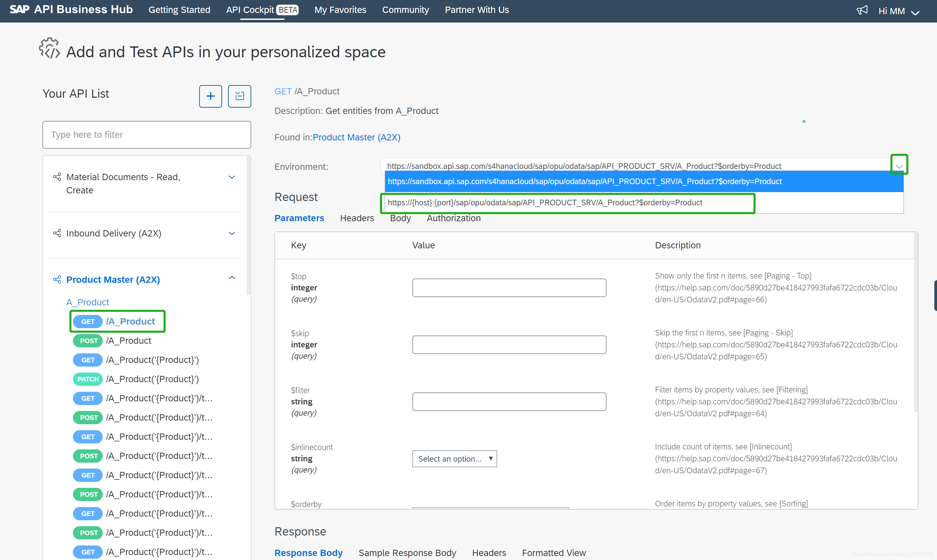Click share icon next to Material Documents
Screen dimensions: 937x560
point(57,177)
